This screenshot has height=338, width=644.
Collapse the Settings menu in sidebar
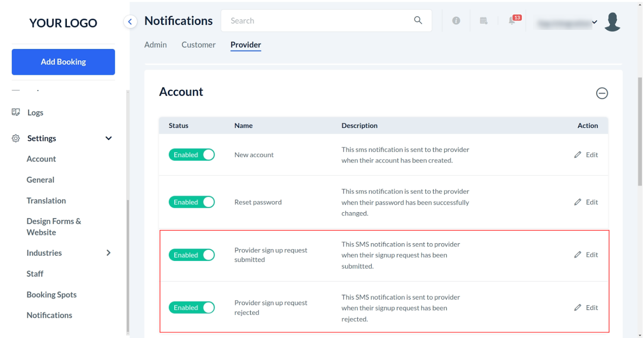pos(109,138)
